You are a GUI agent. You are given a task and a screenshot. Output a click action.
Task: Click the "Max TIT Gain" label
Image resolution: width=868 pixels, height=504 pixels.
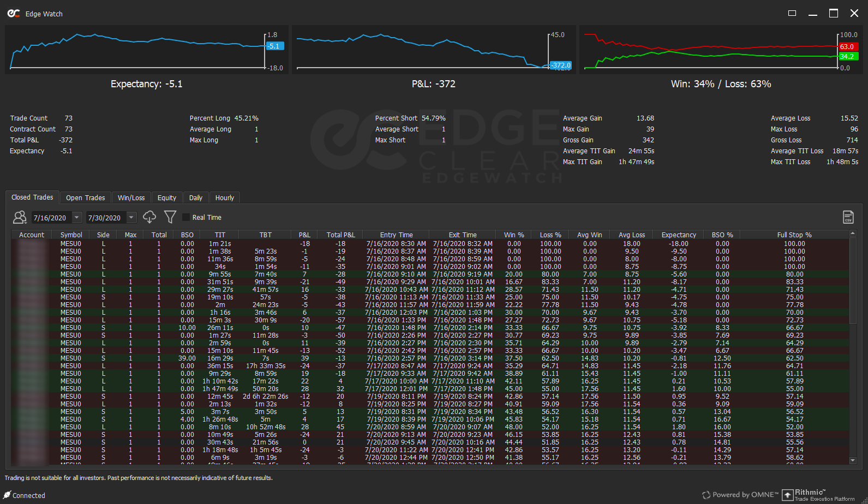click(583, 162)
